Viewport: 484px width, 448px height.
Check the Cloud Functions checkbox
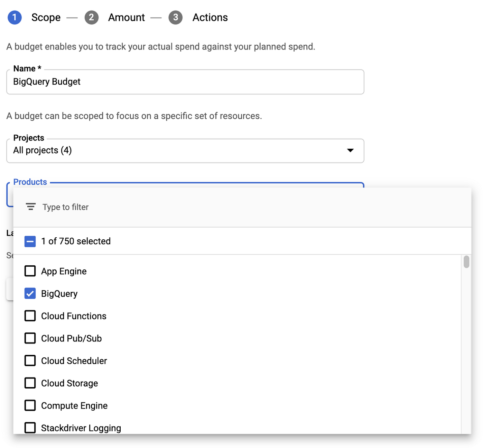[30, 316]
